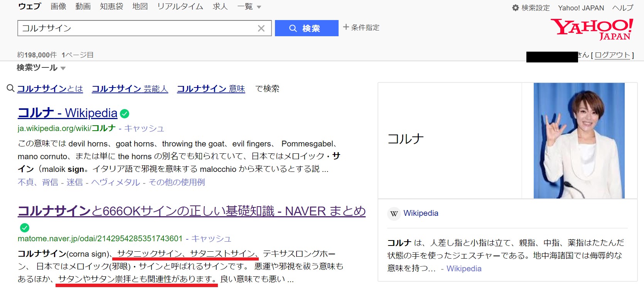644x301 pixels.
Task: Click the blue 検索 search button
Action: tap(307, 28)
